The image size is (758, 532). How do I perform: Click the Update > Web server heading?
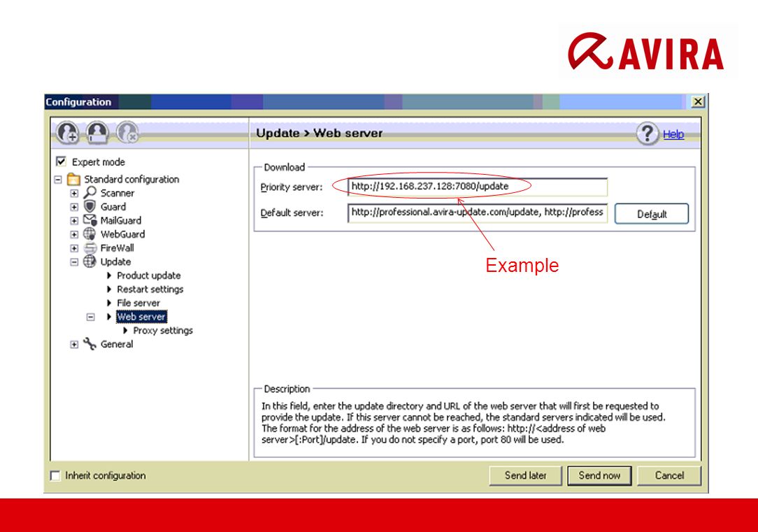pos(319,134)
